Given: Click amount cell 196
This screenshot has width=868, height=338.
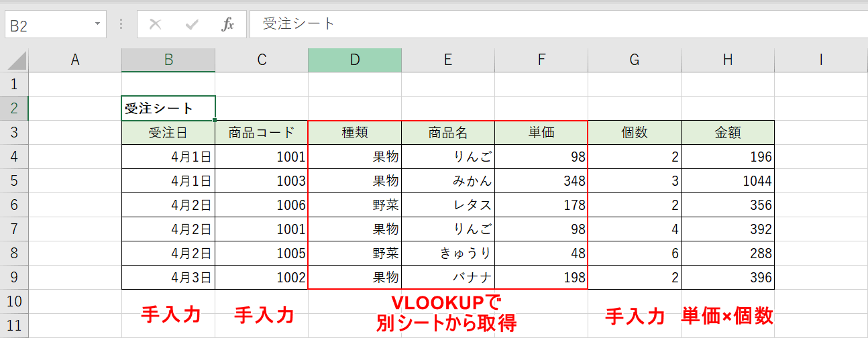Looking at the screenshot, I should (x=728, y=157).
